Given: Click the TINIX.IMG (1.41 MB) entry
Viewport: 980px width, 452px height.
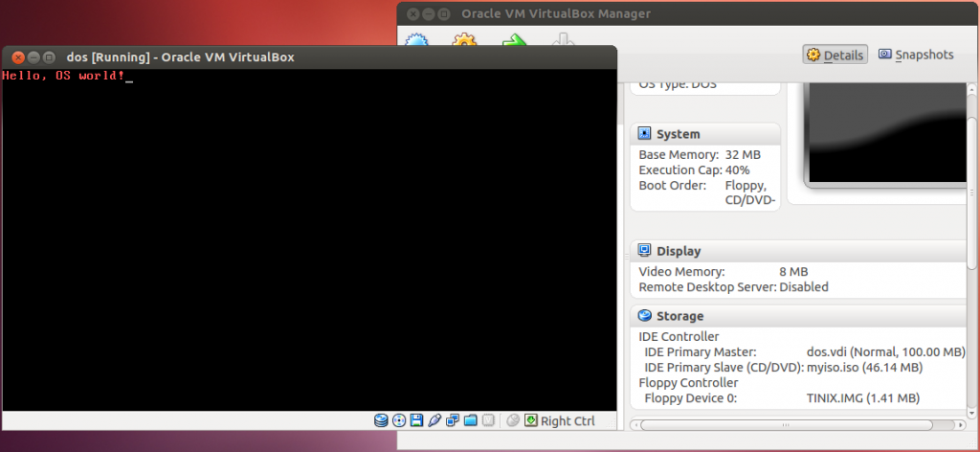Looking at the screenshot, I should (x=862, y=398).
